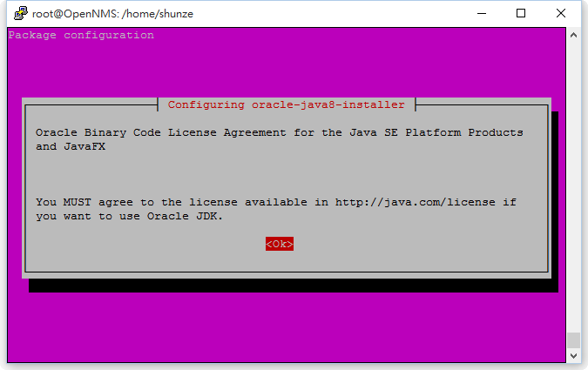Image resolution: width=588 pixels, height=370 pixels.
Task: Select the <Ok> button in the dialog
Action: click(280, 244)
